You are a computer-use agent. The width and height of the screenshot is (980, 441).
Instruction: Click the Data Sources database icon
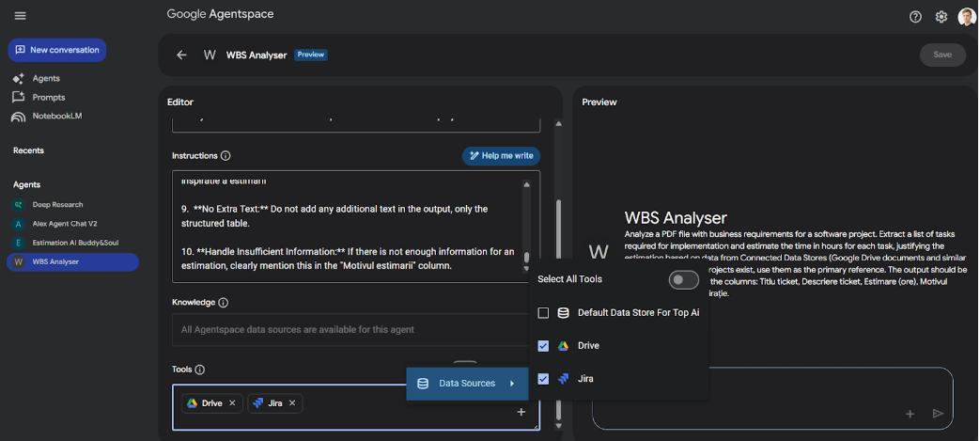[x=423, y=384]
